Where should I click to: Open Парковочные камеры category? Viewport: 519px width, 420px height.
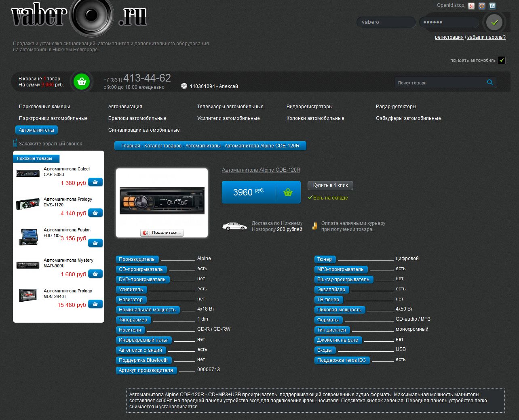pyautogui.click(x=44, y=107)
